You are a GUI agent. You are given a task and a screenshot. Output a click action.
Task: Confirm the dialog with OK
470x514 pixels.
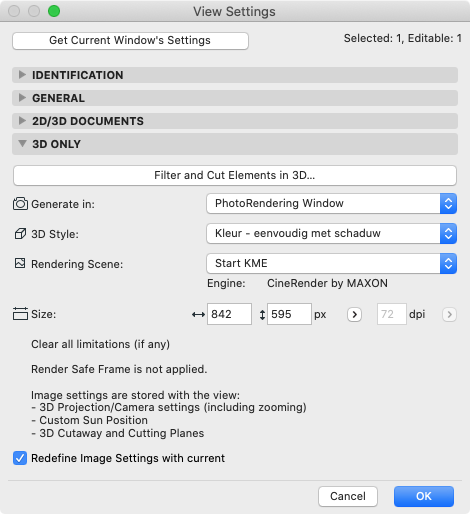pyautogui.click(x=424, y=496)
